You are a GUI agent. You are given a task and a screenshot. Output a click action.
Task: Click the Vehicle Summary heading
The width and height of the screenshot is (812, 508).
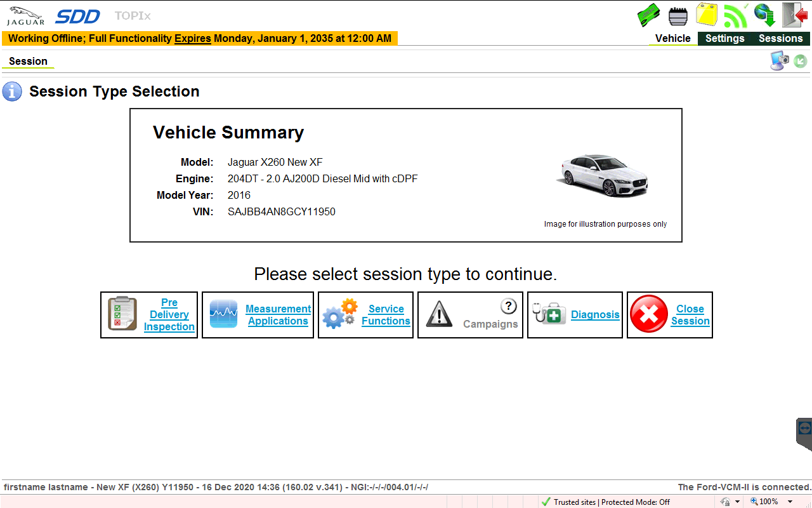(228, 133)
